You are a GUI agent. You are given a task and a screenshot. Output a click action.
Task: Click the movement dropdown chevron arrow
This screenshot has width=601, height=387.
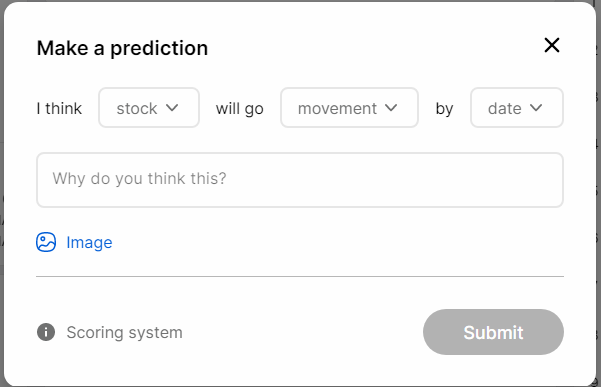tap(391, 108)
